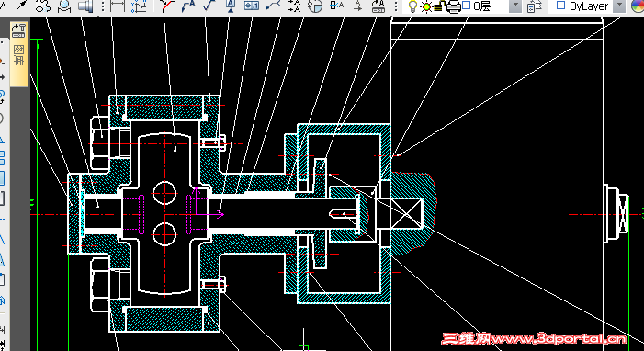Toggle the layer lock padlock

tap(440, 6)
